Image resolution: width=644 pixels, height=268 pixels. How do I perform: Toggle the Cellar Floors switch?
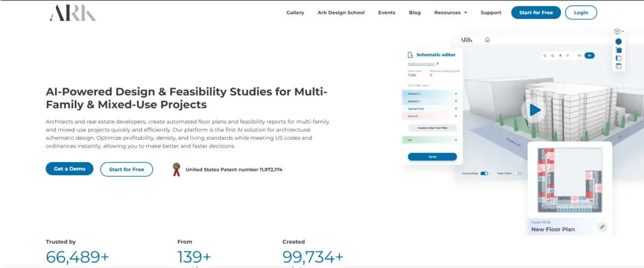[x=518, y=173]
